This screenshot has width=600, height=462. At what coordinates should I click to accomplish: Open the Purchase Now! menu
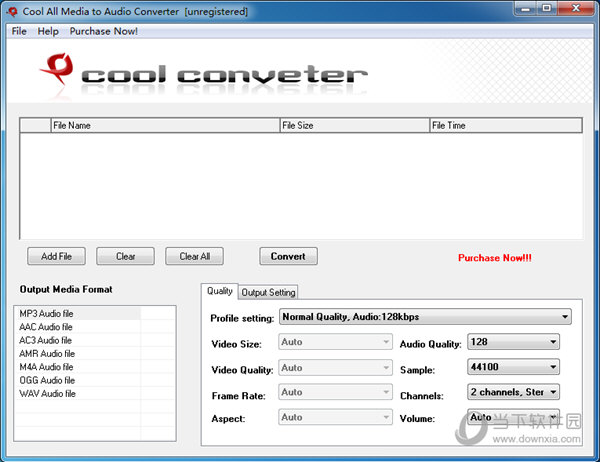(x=103, y=31)
